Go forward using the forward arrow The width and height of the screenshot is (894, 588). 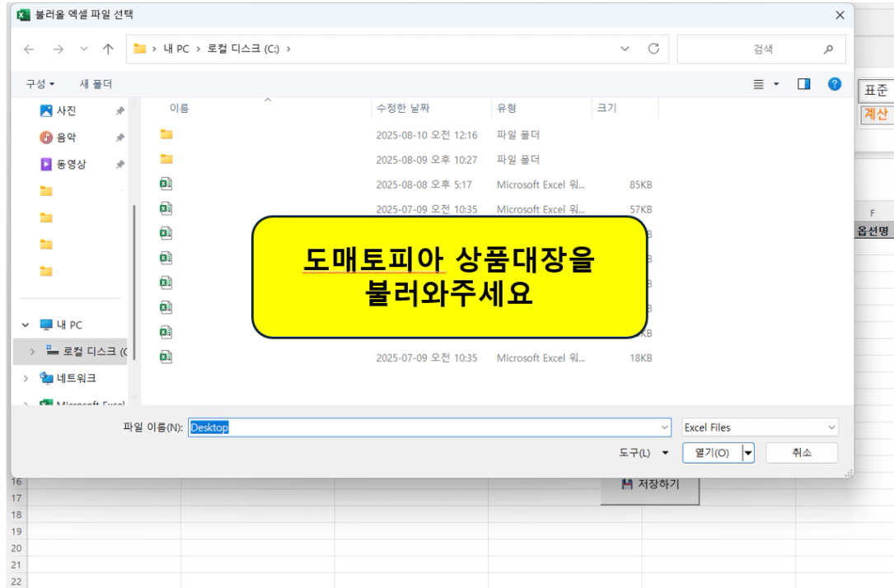pyautogui.click(x=59, y=49)
